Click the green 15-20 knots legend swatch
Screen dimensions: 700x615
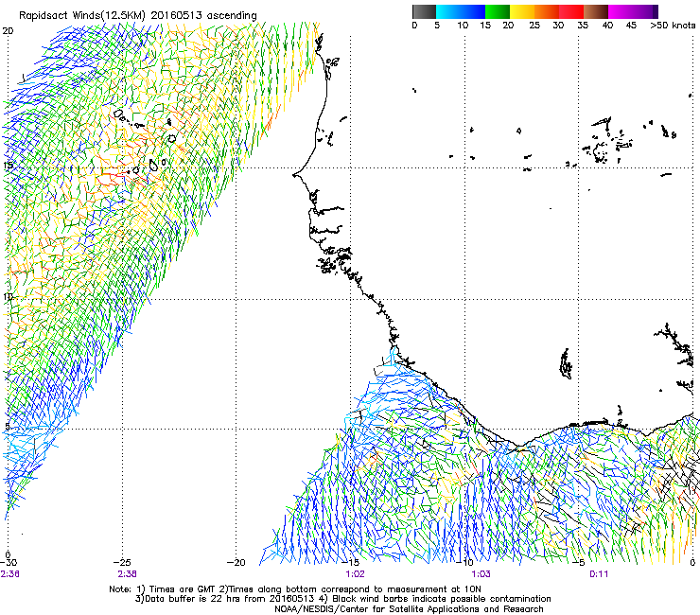point(498,11)
